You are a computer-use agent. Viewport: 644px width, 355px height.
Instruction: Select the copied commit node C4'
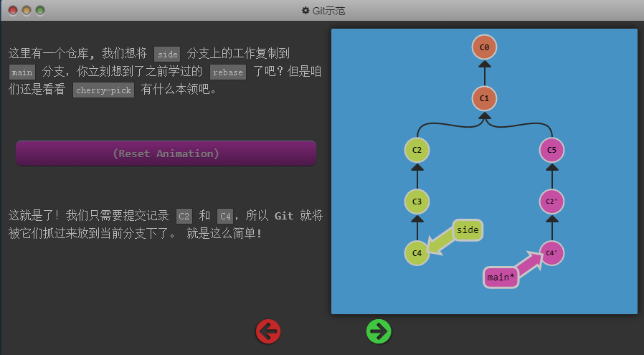coord(551,253)
